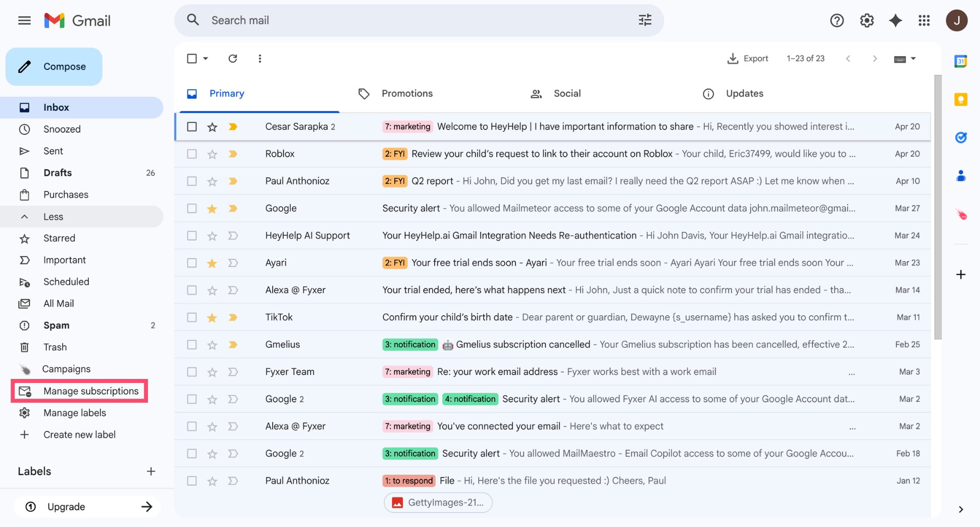Open the main menu hamburger icon
980x527 pixels.
[x=24, y=21]
